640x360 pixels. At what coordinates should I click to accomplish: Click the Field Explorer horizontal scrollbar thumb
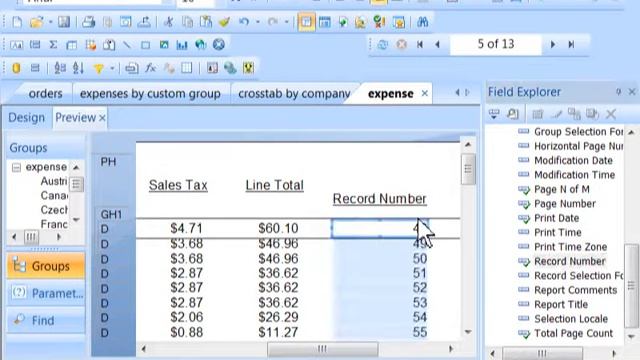542,353
